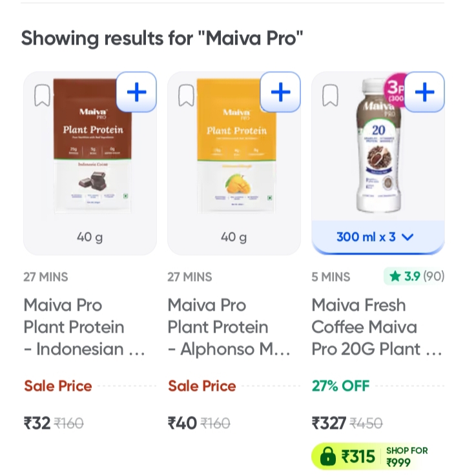The image size is (465, 476).
Task: Tap the Sale Price label for Indonesian Cocoa
Action: coord(58,386)
